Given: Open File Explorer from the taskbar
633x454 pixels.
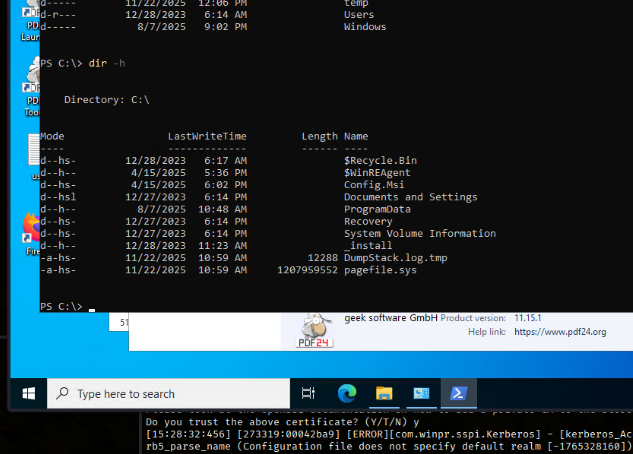Looking at the screenshot, I should pos(384,393).
